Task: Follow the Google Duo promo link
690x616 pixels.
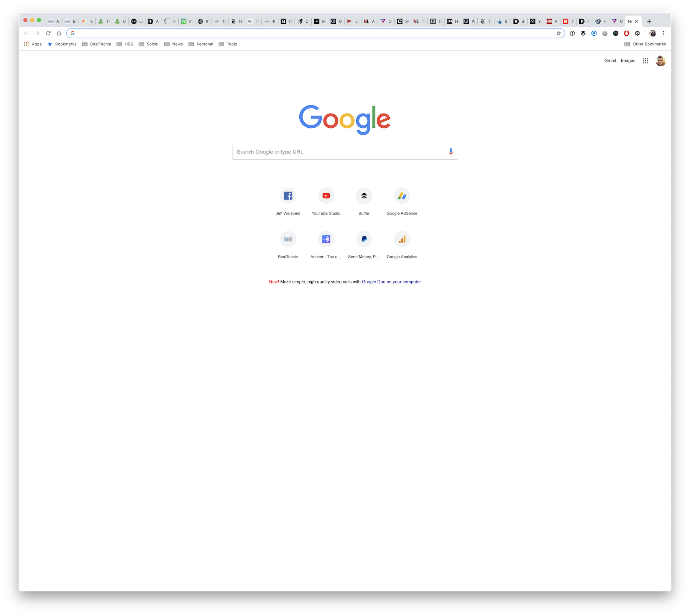Action: pyautogui.click(x=391, y=282)
